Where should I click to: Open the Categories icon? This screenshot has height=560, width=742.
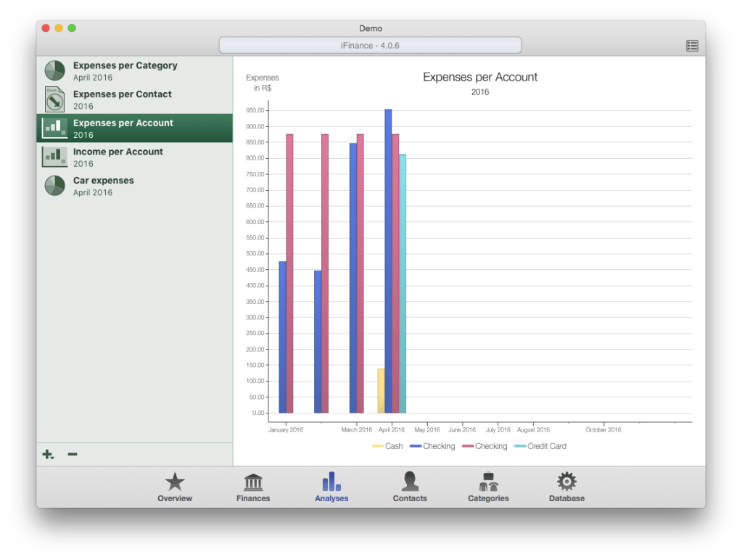click(488, 482)
